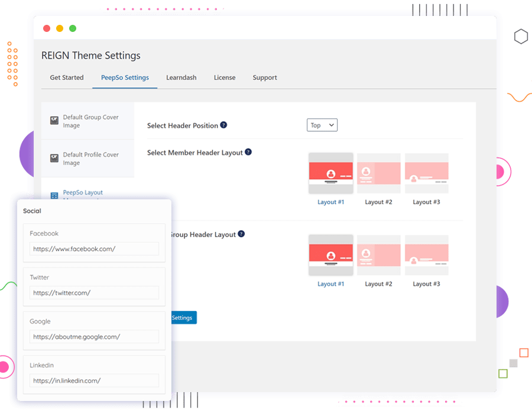Open the Learndash tab

tap(181, 77)
